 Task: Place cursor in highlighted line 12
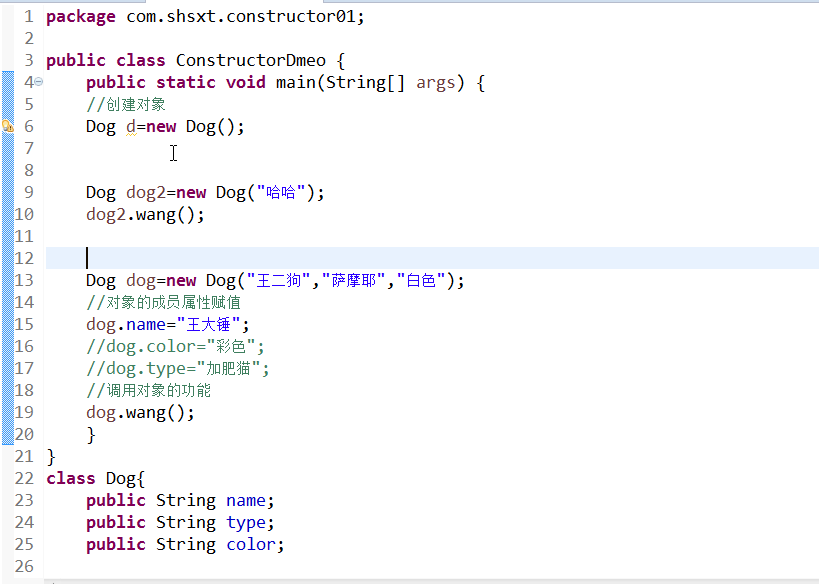pos(432,258)
